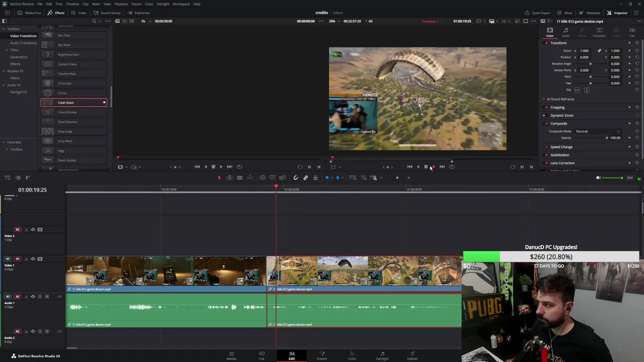Collapse the Toolbox tree
The image size is (644, 362).
tap(4, 29)
